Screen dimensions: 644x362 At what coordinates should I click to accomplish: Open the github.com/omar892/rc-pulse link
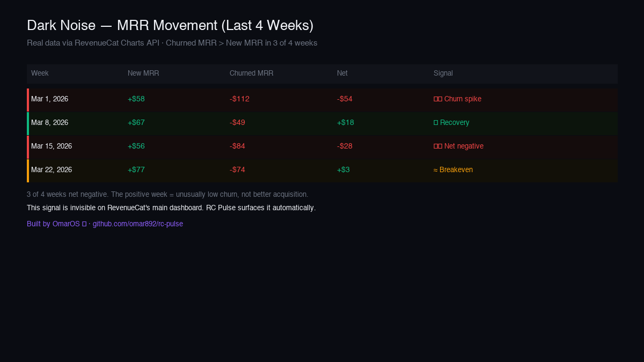(138, 224)
